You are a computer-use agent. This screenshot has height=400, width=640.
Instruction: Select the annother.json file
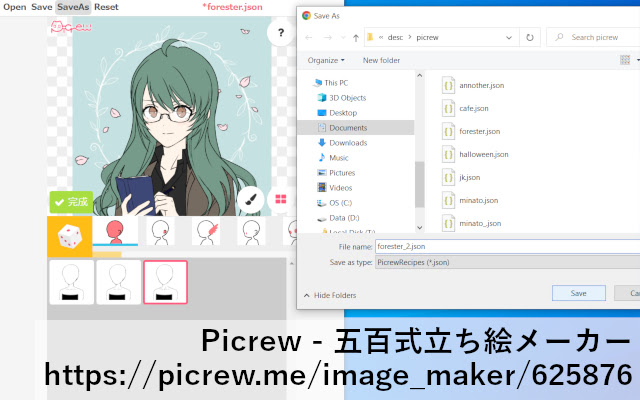[473, 85]
